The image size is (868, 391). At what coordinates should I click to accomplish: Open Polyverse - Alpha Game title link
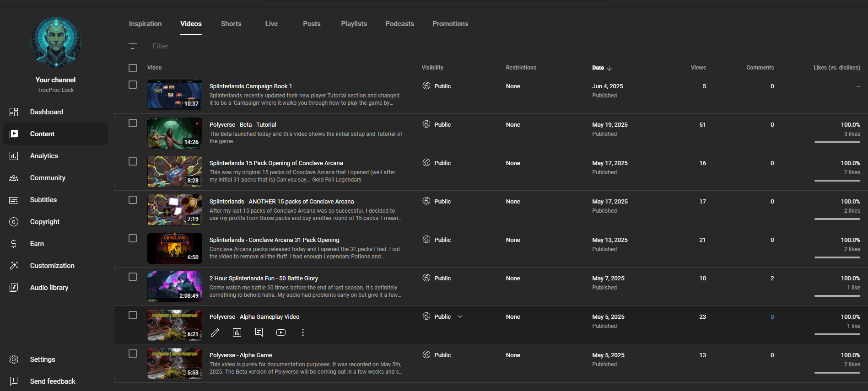tap(241, 355)
